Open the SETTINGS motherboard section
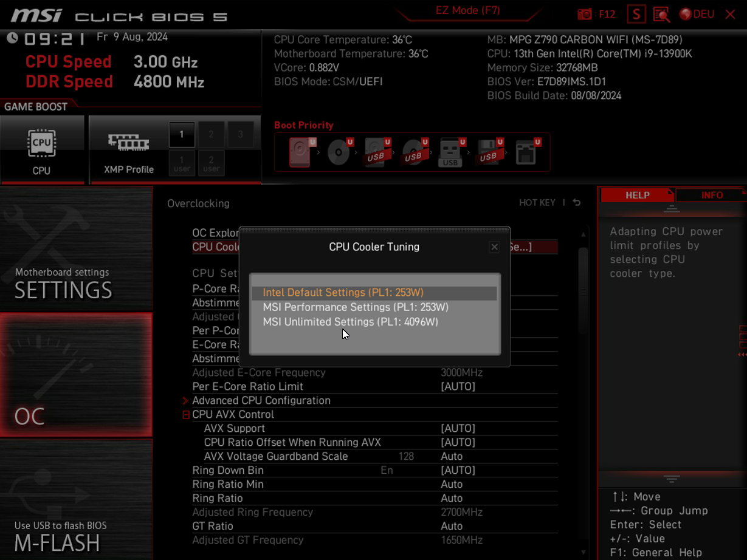 point(76,248)
